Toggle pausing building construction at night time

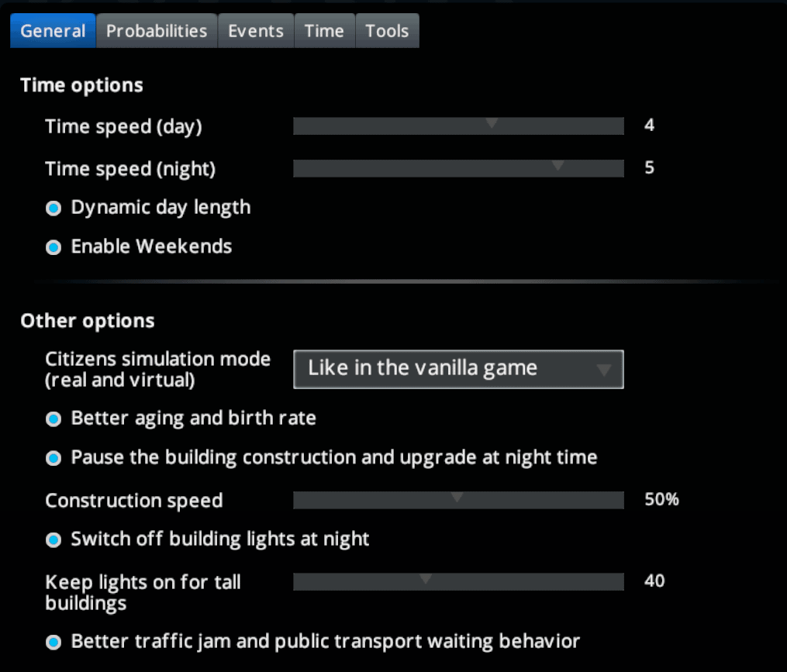[x=54, y=458]
